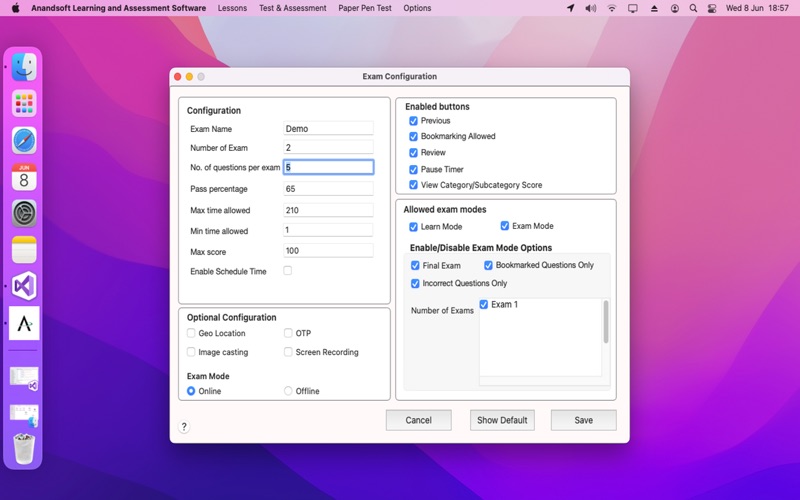Open Visual Studio dock icon
This screenshot has width=800, height=500.
point(24,286)
